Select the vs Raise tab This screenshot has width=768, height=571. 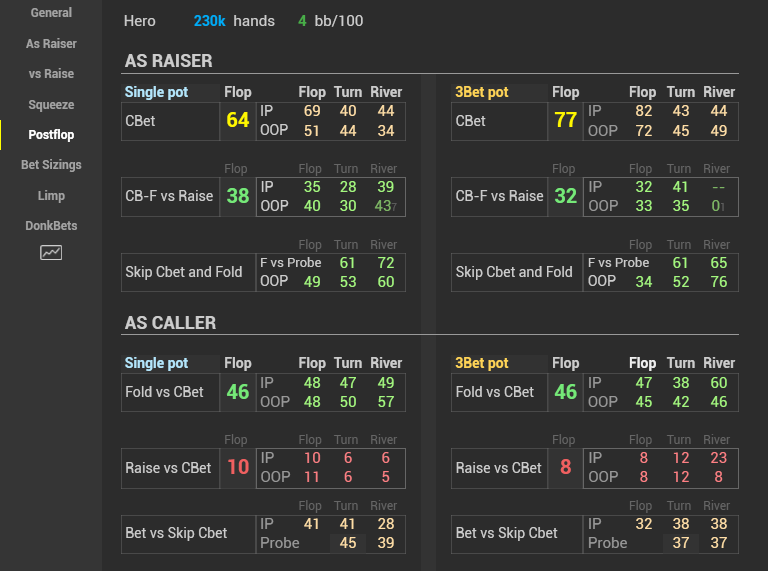pos(51,74)
